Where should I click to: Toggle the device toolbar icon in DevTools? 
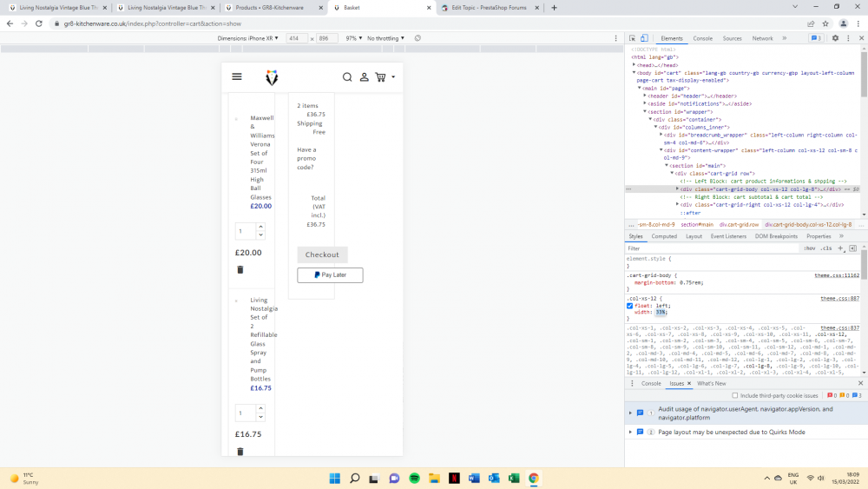tap(644, 38)
